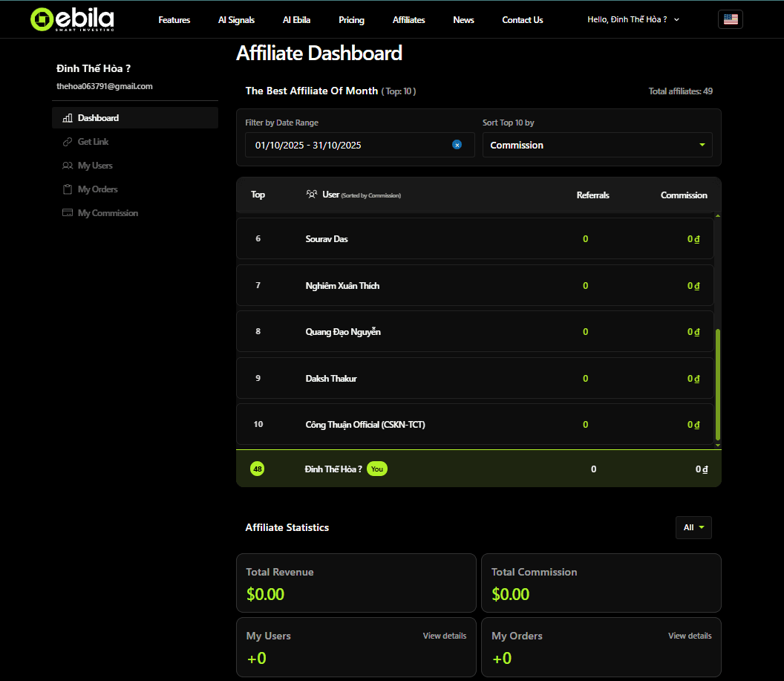Clear the date range filter

point(457,145)
